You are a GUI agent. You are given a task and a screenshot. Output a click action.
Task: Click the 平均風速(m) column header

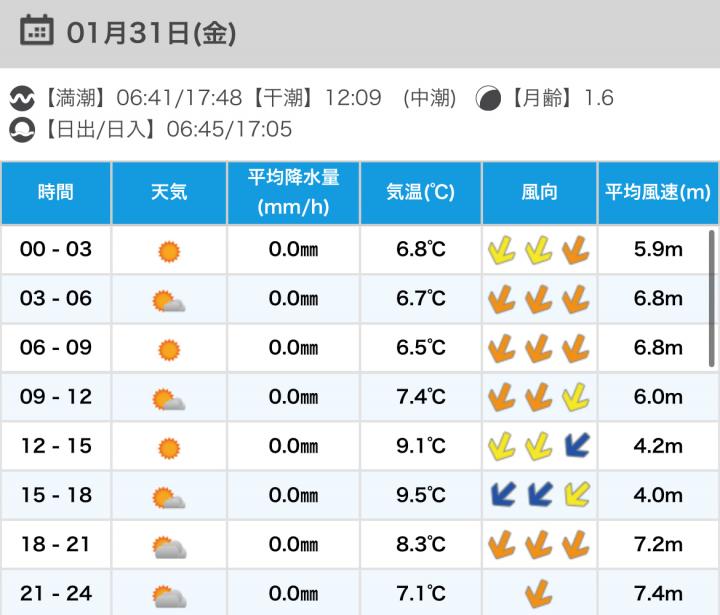pos(658,192)
